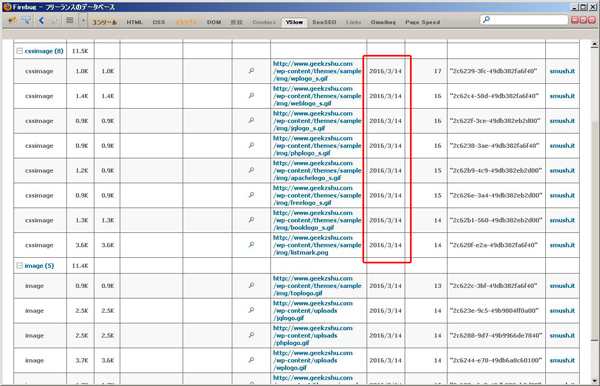Click the red Firebug minimize button
This screenshot has height=386, width=600.
(574, 20)
